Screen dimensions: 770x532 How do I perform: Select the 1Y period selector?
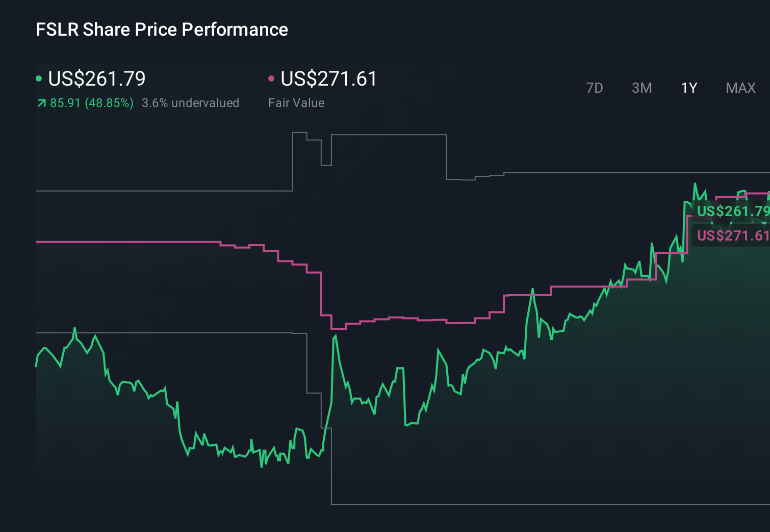coord(688,88)
